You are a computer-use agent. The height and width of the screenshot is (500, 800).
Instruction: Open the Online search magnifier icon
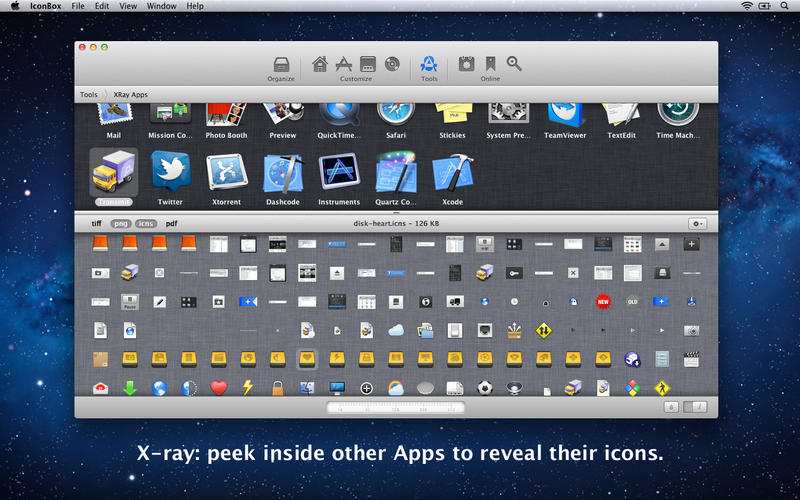tap(514, 64)
